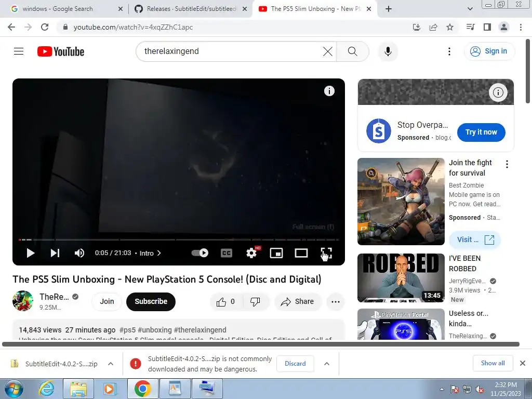Open I'VE BEEN ROBBED video thumbnail
The width and height of the screenshot is (532, 399).
(401, 278)
